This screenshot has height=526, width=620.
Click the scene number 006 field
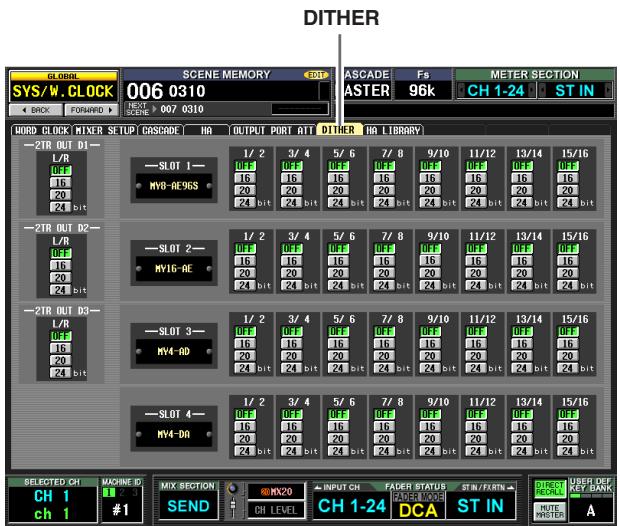(x=145, y=91)
